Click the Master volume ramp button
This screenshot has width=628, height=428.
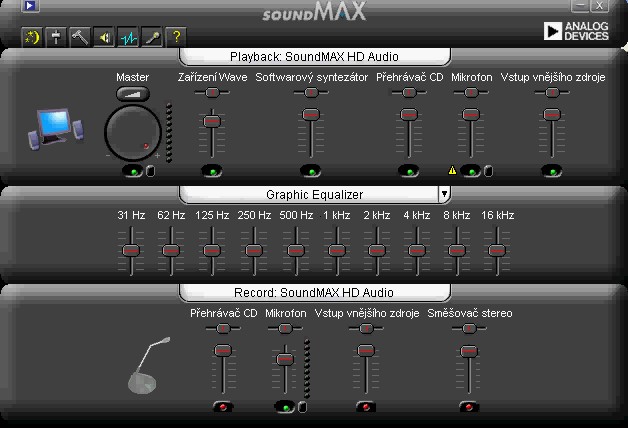tap(133, 94)
